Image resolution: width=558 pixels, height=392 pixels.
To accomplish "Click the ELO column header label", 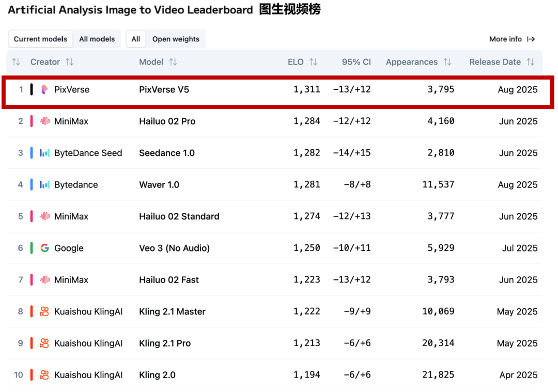I will pyautogui.click(x=296, y=62).
